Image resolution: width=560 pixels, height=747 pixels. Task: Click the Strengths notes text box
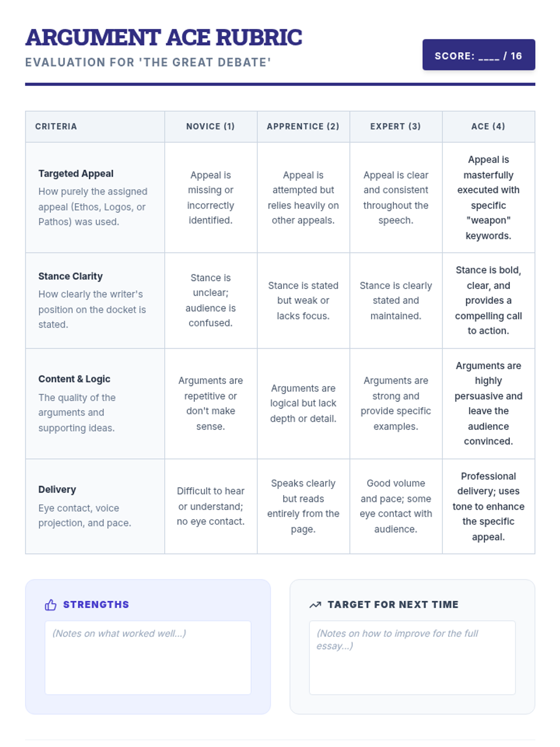(148, 657)
